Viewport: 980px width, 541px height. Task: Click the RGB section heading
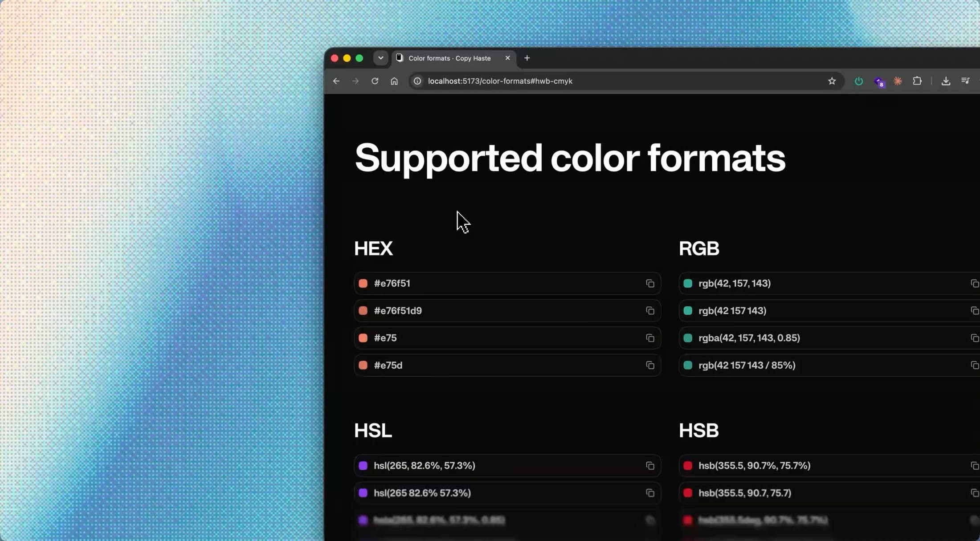click(x=699, y=248)
